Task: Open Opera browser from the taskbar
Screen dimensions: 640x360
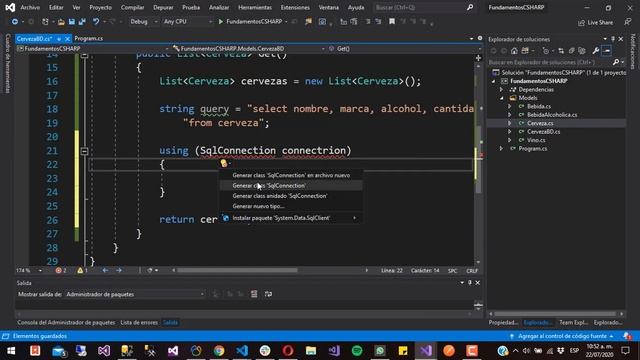Action: [288, 351]
